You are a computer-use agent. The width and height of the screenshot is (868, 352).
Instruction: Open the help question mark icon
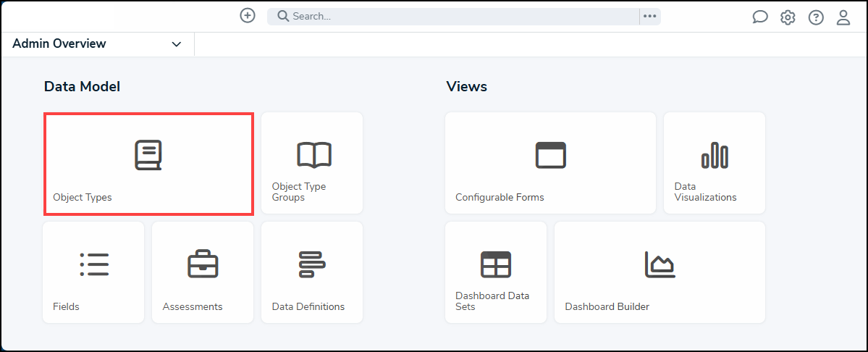tap(815, 17)
